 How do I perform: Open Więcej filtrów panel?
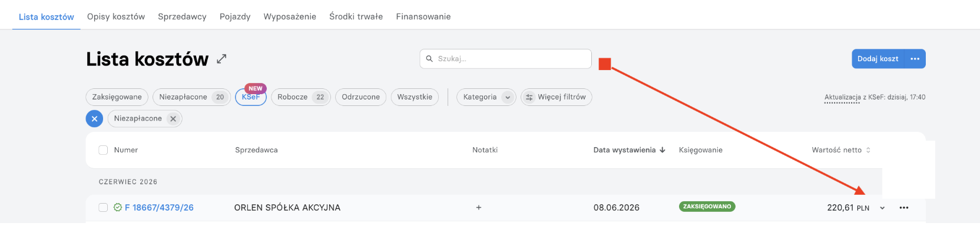556,97
